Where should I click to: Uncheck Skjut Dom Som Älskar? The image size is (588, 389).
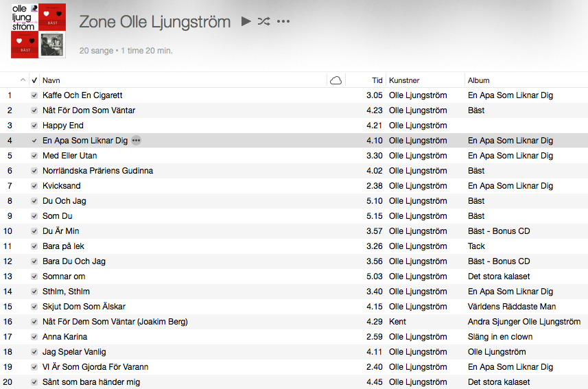[34, 307]
